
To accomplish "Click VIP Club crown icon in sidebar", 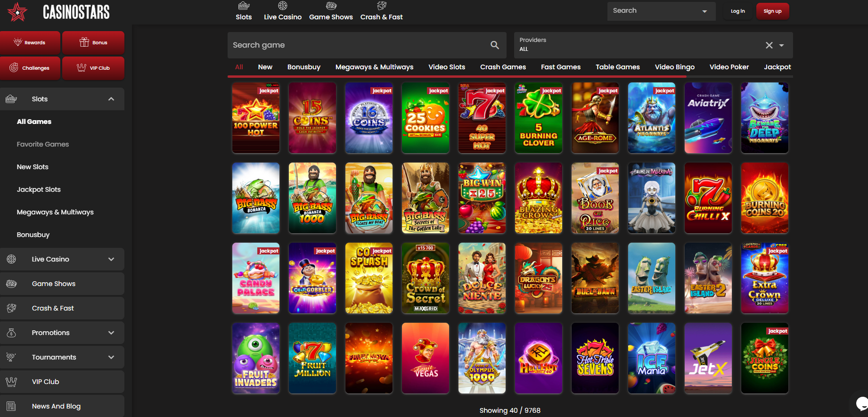I will [x=11, y=382].
